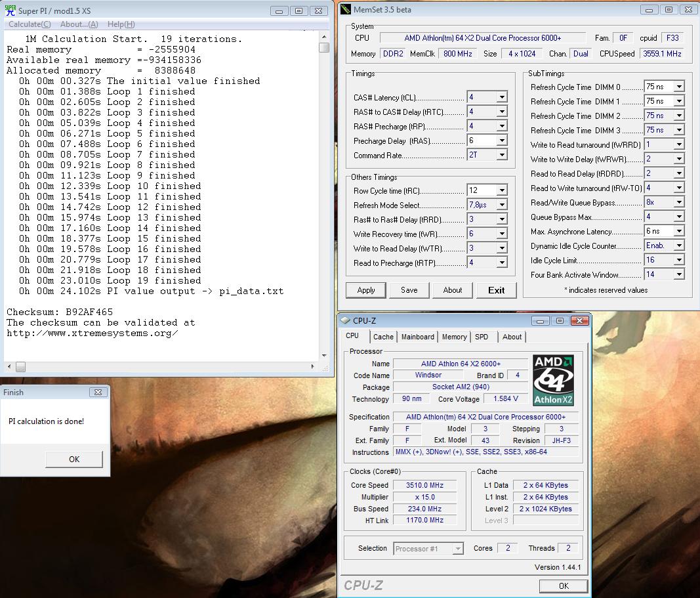
Task: Click Super PI horizontal scrollbar right arrow
Action: point(312,367)
